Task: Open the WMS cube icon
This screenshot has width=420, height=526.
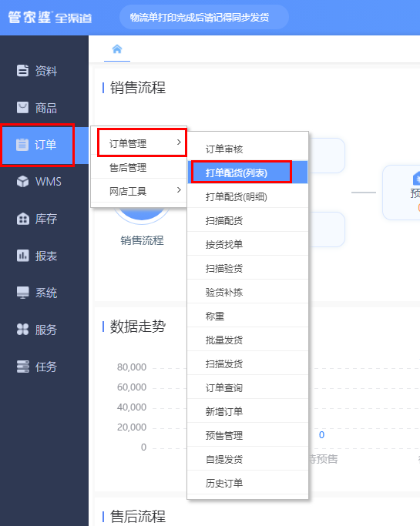Action: [22, 182]
